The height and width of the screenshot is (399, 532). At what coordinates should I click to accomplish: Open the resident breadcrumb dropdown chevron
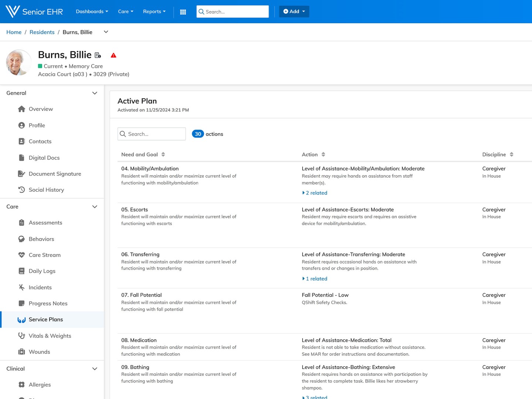106,32
